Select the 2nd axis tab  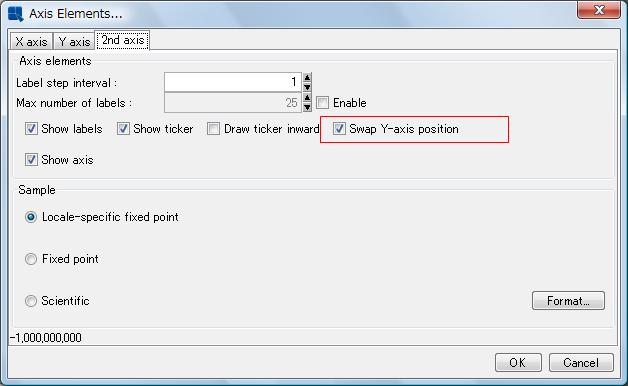click(123, 40)
